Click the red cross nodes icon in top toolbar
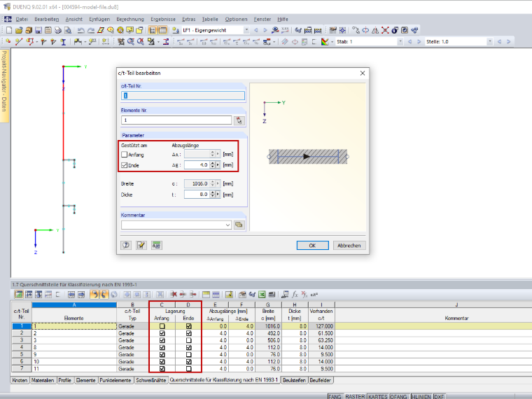 pos(385,30)
